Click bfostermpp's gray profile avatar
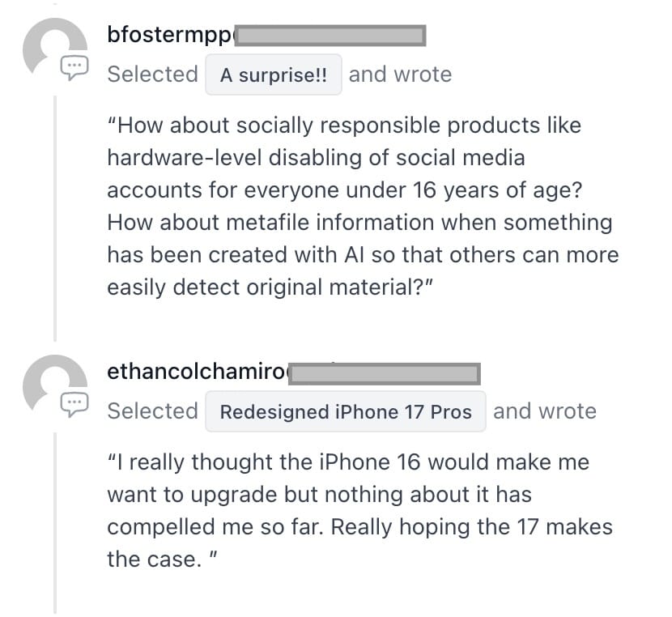Viewport: 672px width, 617px height. [x=55, y=49]
